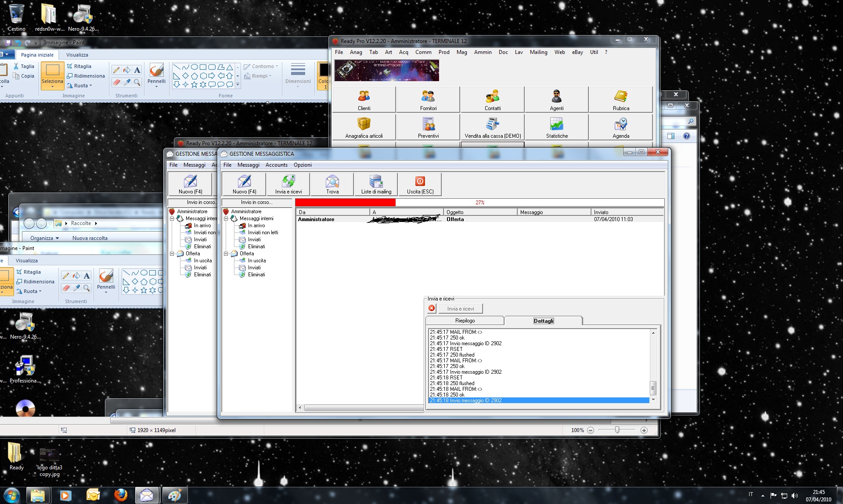Image resolution: width=843 pixels, height=504 pixels.
Task: Open eBay menu in Ready Pro
Action: (x=577, y=52)
